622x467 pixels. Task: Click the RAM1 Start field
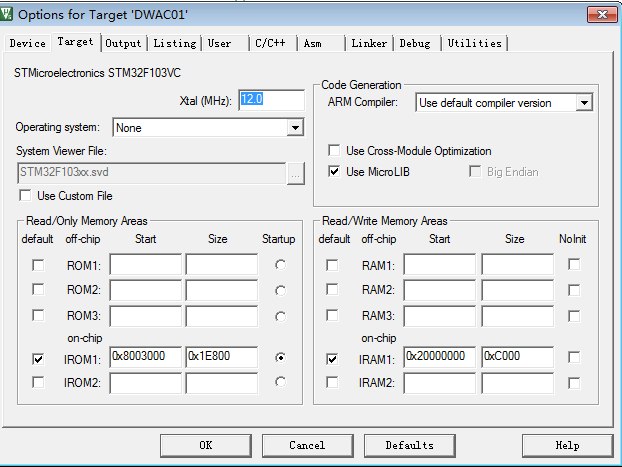440,265
